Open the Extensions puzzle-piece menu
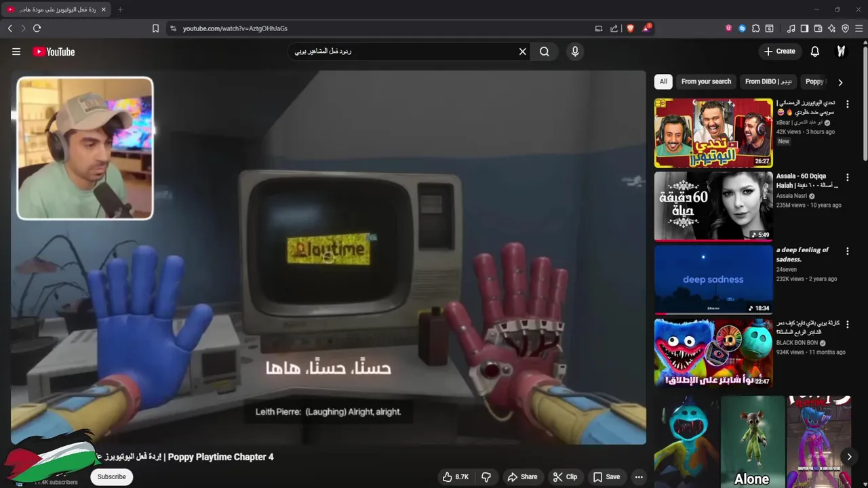The image size is (868, 488). [756, 28]
